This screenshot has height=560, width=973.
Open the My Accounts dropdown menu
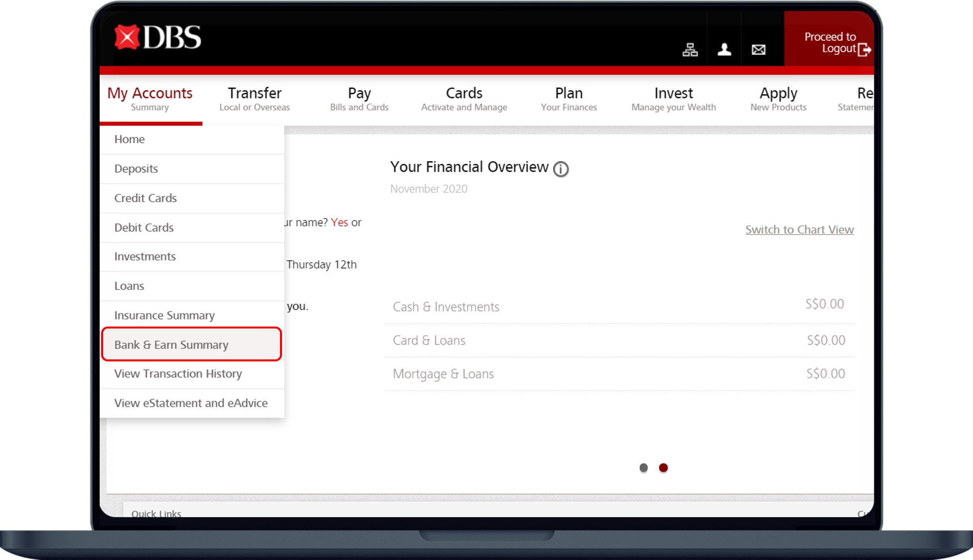(150, 99)
